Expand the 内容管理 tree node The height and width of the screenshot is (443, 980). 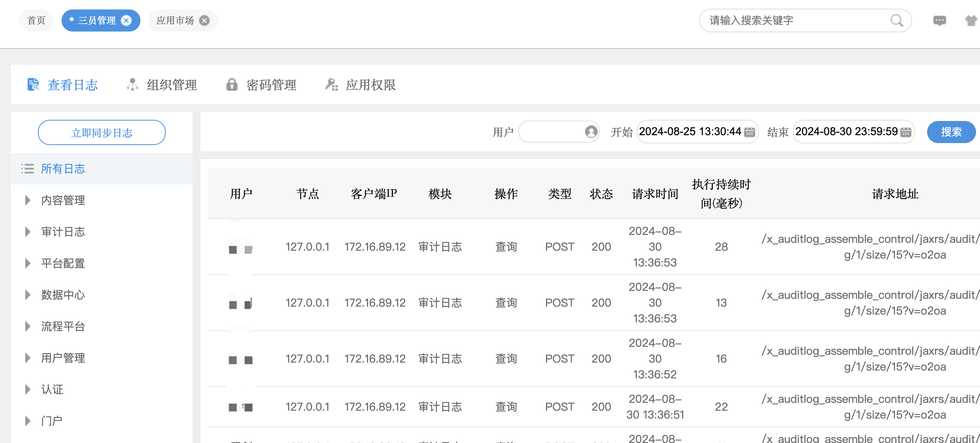click(x=28, y=200)
